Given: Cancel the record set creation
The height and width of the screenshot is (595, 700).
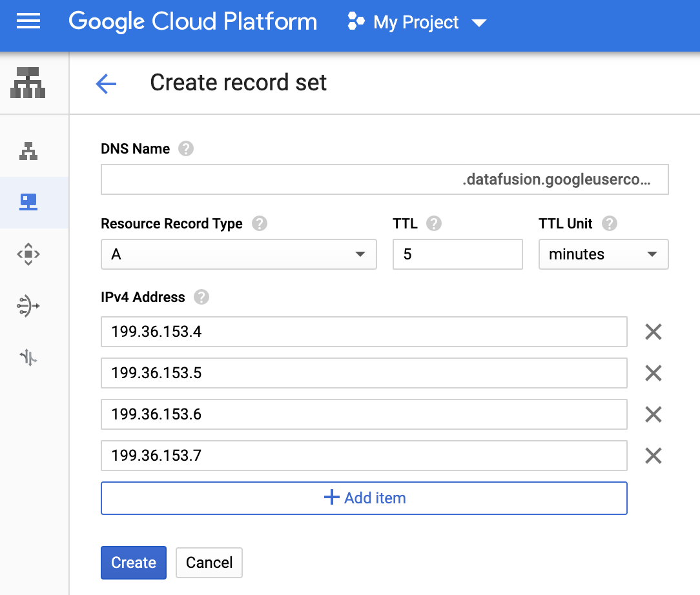Looking at the screenshot, I should point(209,563).
